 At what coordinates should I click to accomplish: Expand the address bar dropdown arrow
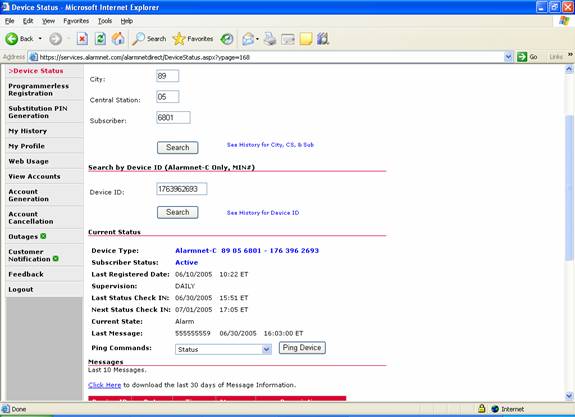tap(508, 57)
